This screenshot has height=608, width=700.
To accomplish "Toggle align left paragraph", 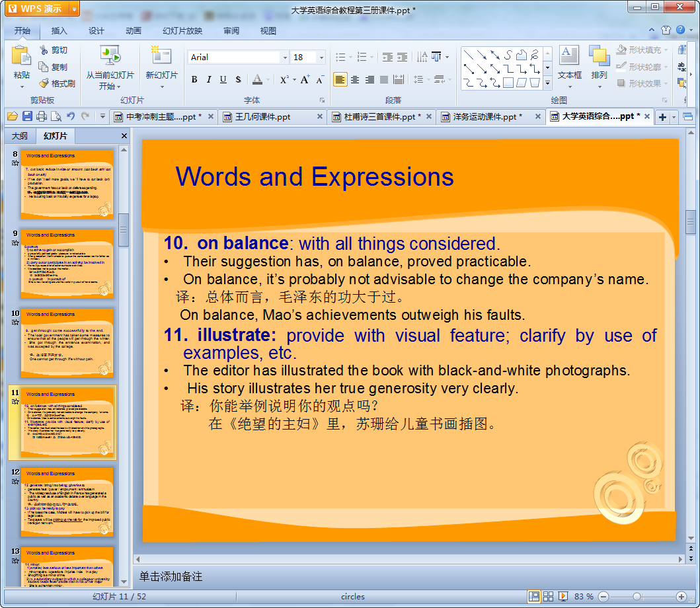I will tap(340, 79).
